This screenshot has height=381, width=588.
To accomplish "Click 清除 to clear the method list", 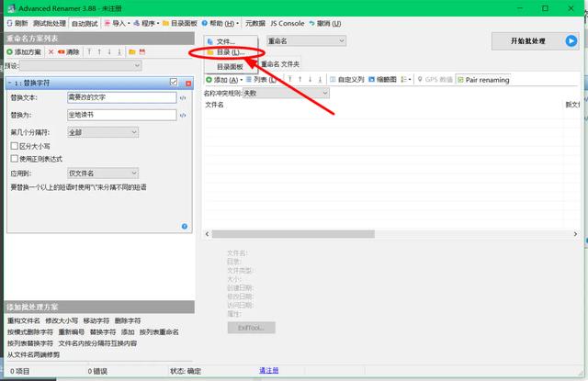I will 69,52.
